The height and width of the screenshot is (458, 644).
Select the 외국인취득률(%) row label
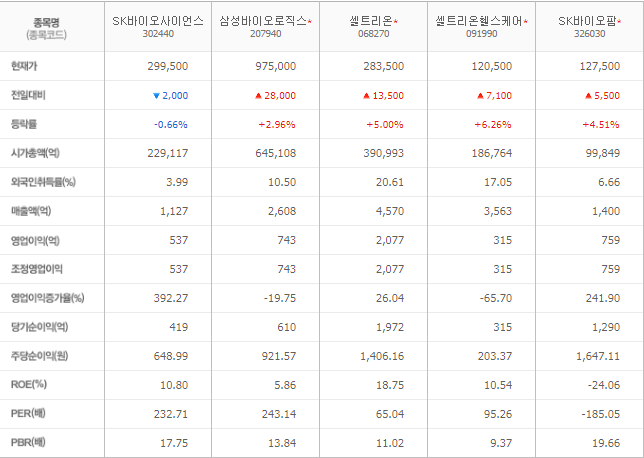click(x=43, y=182)
